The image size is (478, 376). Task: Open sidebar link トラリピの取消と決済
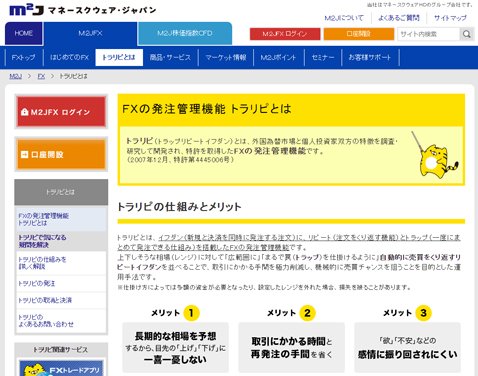click(61, 300)
